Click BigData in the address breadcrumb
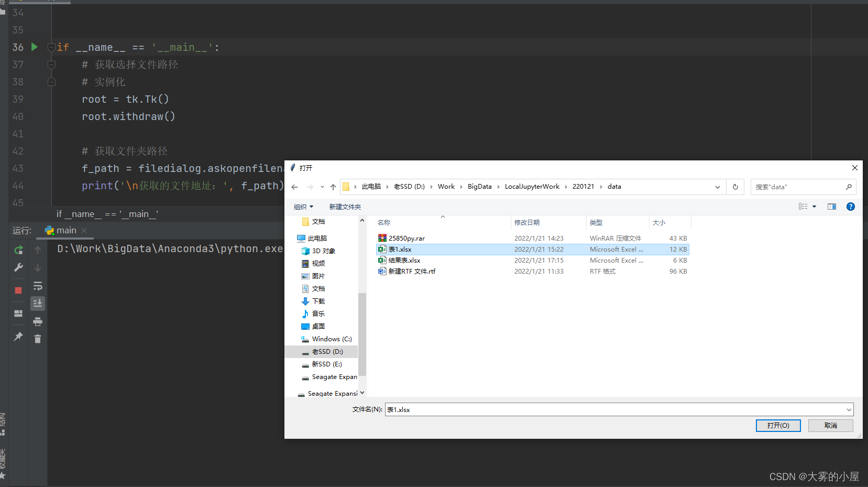 click(480, 187)
